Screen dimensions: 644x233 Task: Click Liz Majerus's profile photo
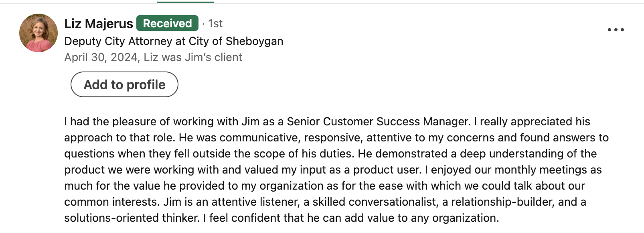[38, 33]
